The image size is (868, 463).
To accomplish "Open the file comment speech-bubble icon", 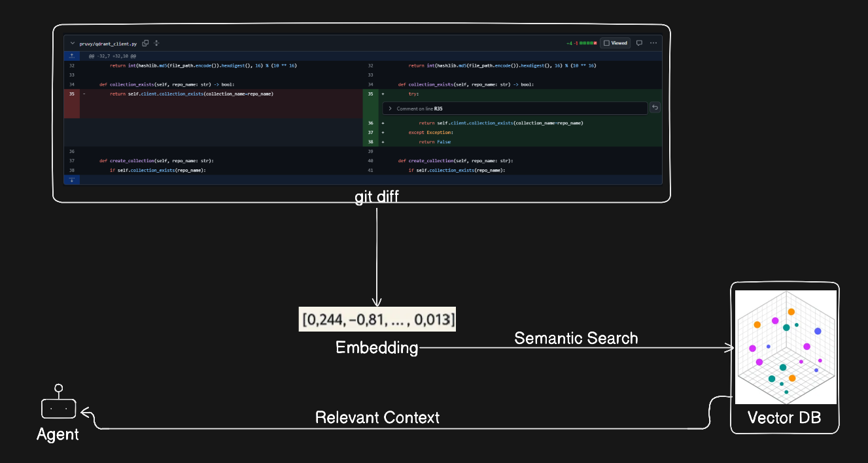I will click(x=639, y=43).
